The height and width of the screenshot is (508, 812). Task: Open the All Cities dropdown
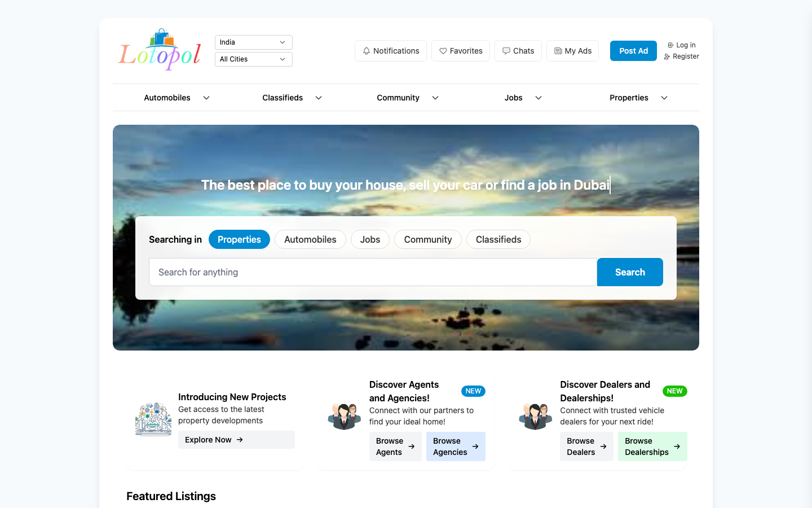[x=253, y=59]
